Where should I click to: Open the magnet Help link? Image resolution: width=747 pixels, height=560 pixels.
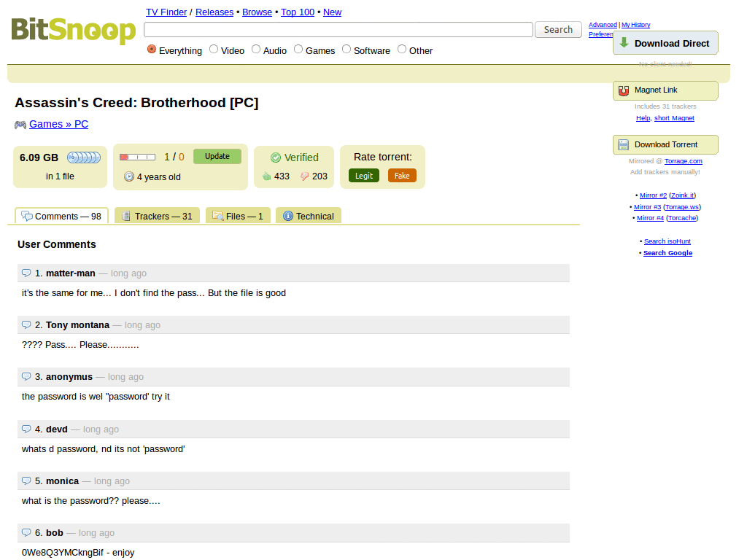(643, 118)
